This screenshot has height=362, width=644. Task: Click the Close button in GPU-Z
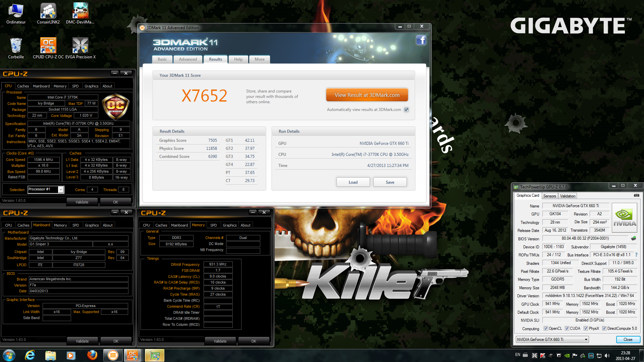click(x=628, y=340)
